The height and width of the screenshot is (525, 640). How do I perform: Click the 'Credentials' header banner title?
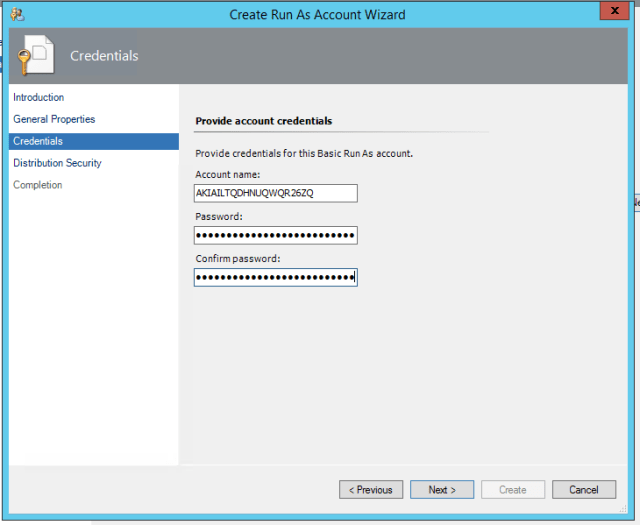point(104,56)
